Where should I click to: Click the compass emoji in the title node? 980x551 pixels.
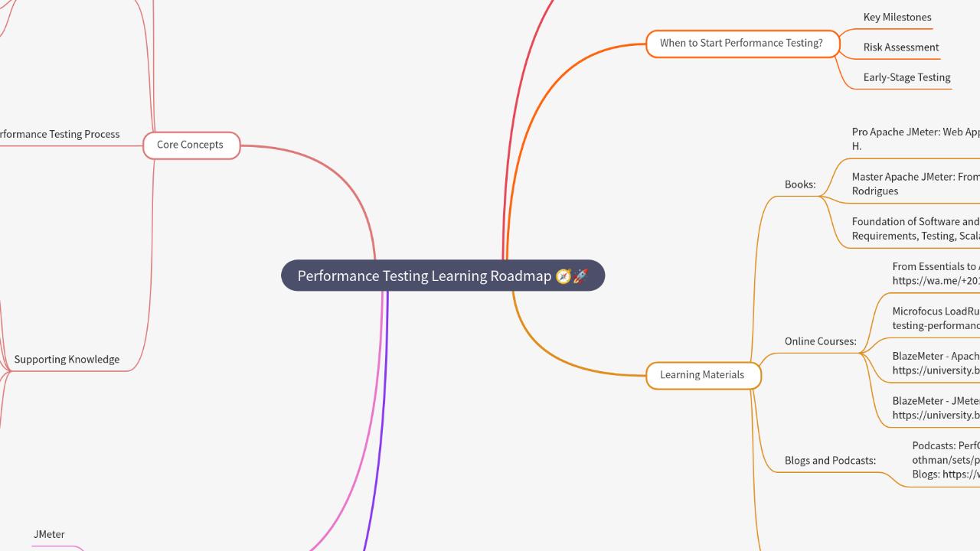click(x=563, y=275)
